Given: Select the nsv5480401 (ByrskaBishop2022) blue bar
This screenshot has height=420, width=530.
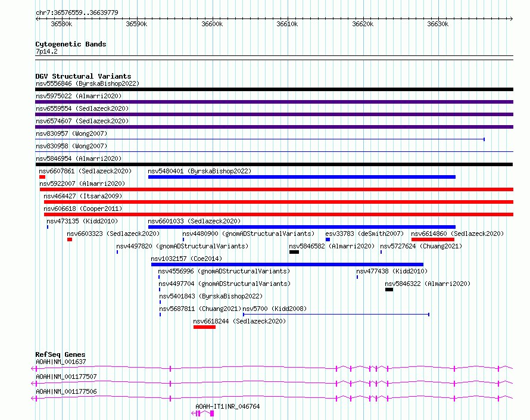Looking at the screenshot, I should (302, 177).
